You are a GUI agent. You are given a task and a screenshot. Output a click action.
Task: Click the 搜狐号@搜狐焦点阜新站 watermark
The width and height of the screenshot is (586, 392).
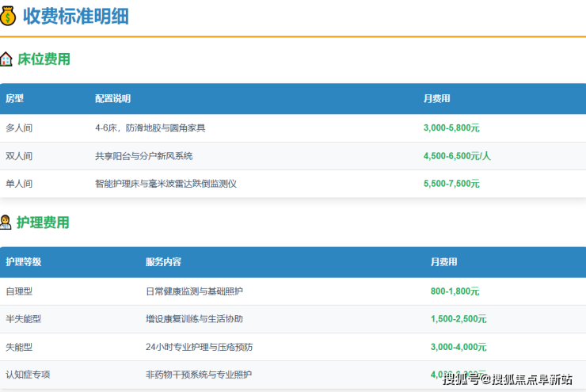coord(507,379)
